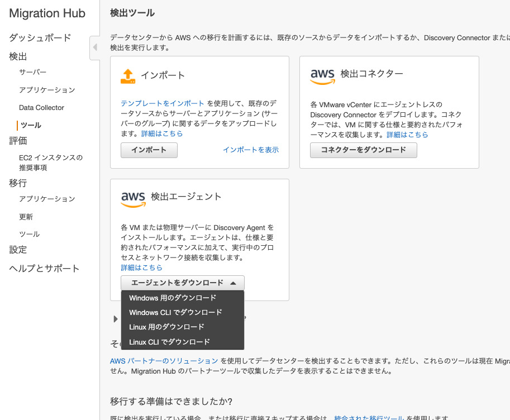Viewport: 510px width, 420px height.
Task: Expand the collapsed section triangle below the agent card
Action: [x=116, y=319]
